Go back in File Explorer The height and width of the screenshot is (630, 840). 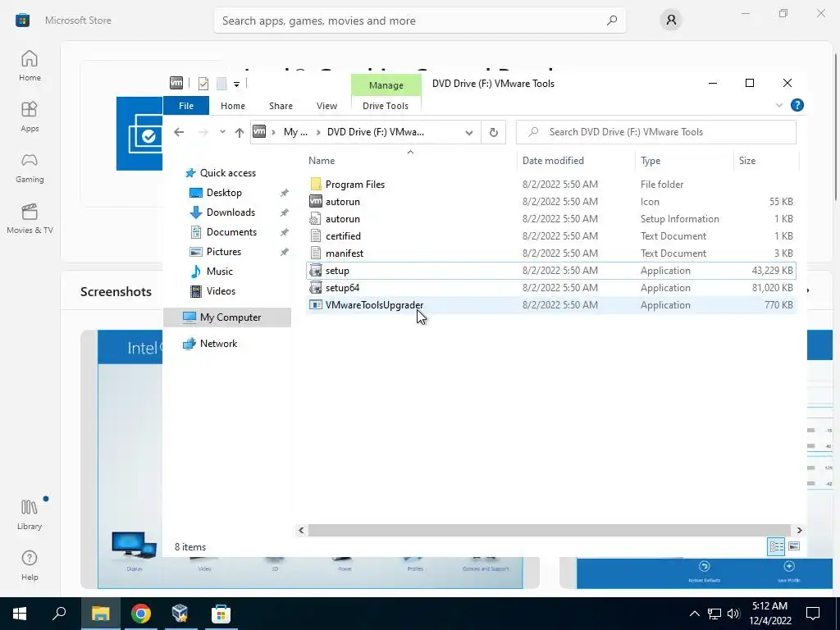(x=179, y=132)
